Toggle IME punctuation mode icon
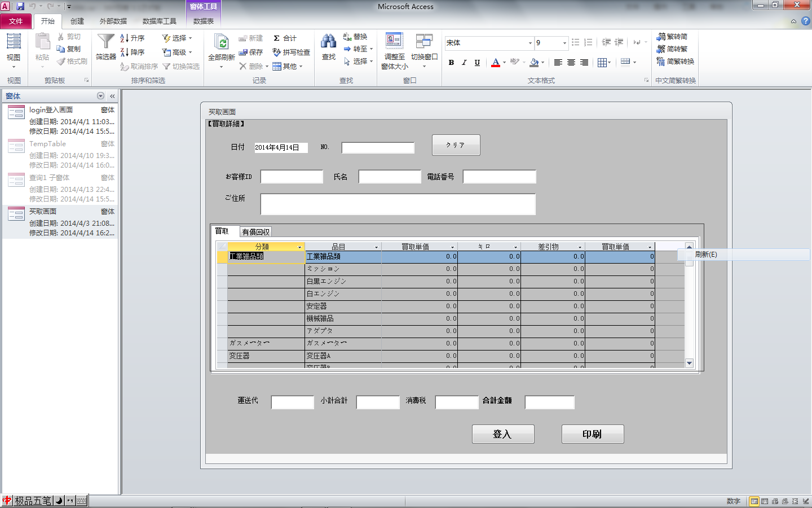The height and width of the screenshot is (508, 812). (70, 501)
